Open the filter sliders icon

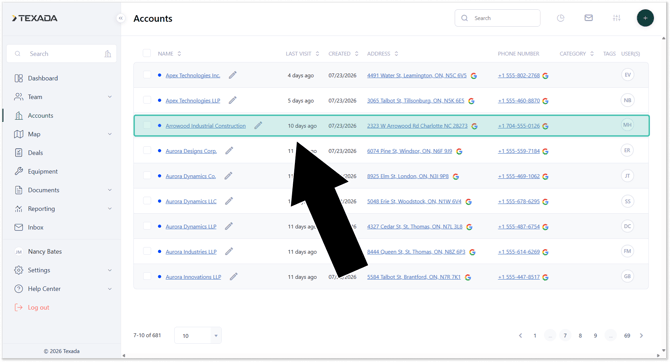click(x=617, y=18)
